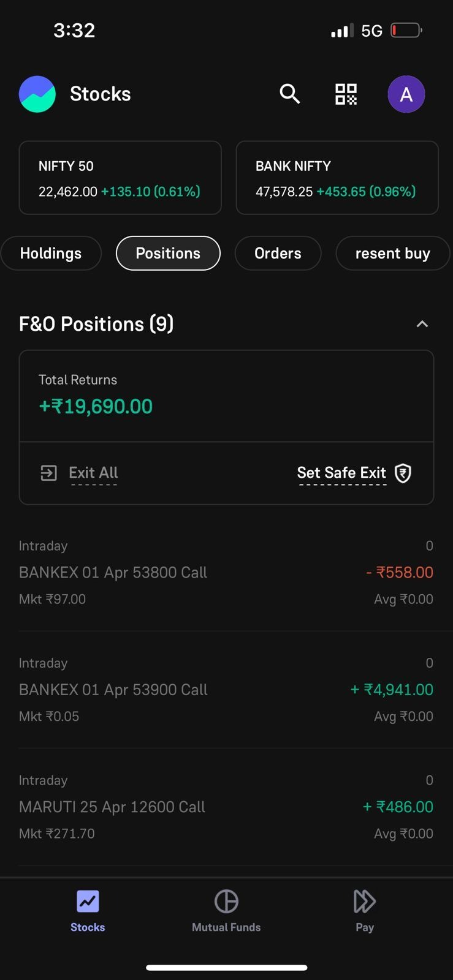Viewport: 453px width, 980px height.
Task: Open the BANK NIFTY index card
Action: point(337,178)
